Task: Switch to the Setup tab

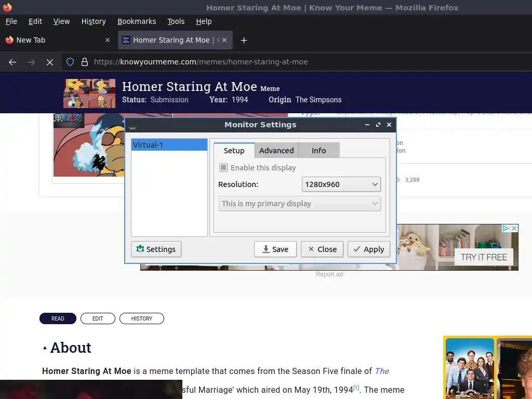Action: click(234, 151)
